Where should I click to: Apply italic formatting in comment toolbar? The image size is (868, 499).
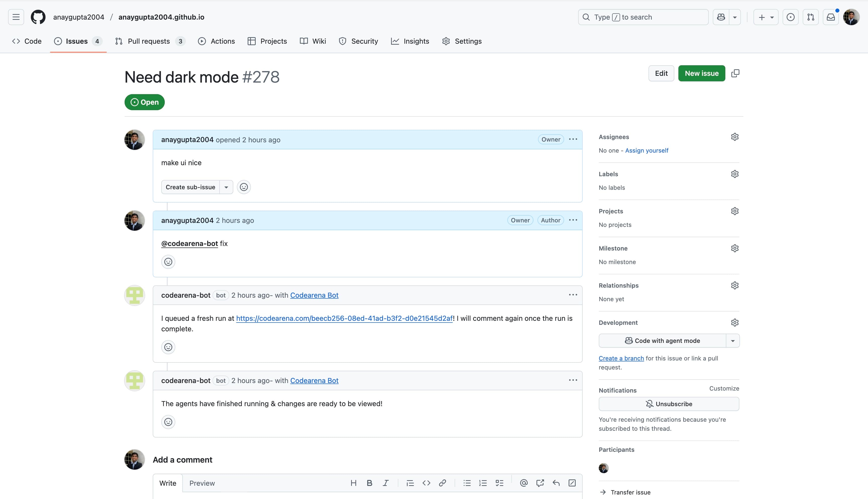click(x=386, y=483)
